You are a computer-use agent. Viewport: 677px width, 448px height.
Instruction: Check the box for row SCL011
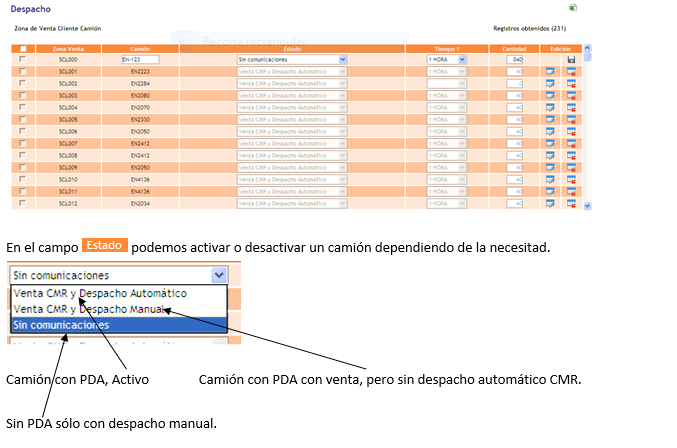point(22,191)
